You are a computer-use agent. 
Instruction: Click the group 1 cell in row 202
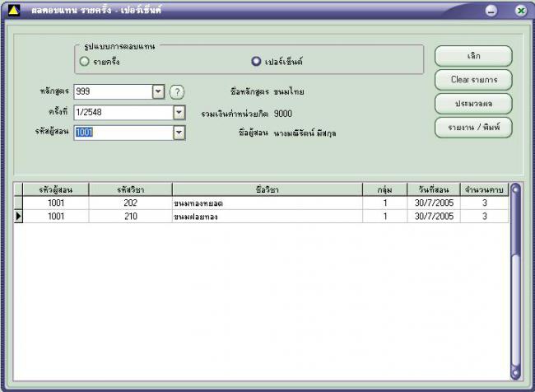(x=385, y=203)
